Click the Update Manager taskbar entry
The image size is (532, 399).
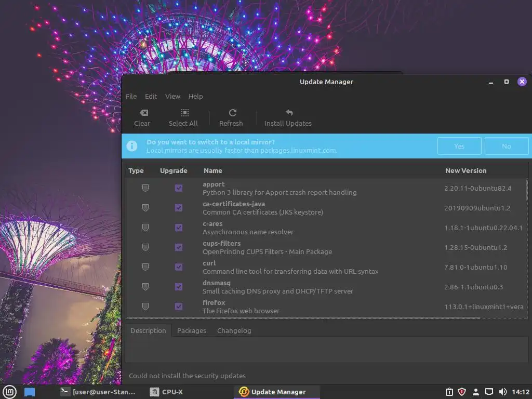pos(276,392)
